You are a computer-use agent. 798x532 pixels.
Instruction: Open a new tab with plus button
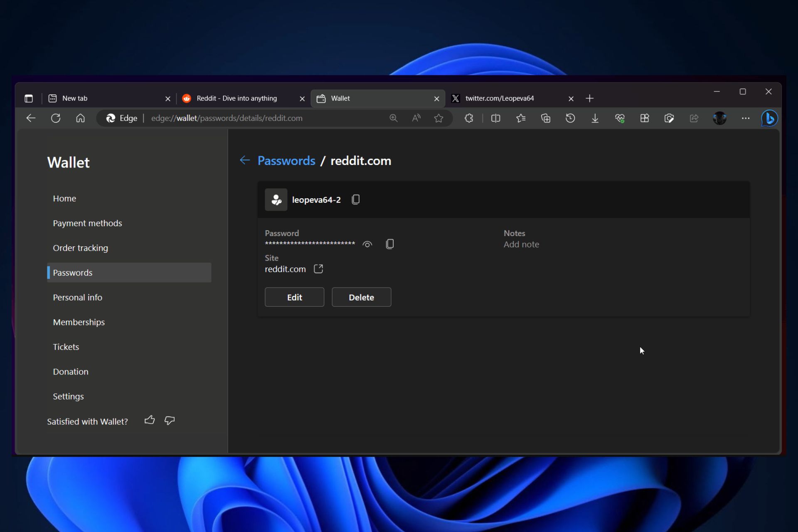tap(590, 99)
